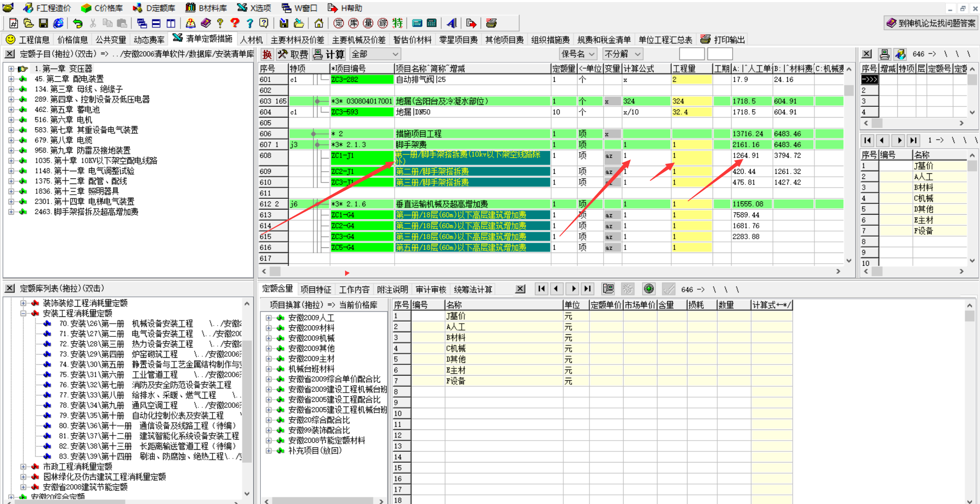Close the 定额子目 panel with X button
The image size is (980, 504).
pos(10,54)
